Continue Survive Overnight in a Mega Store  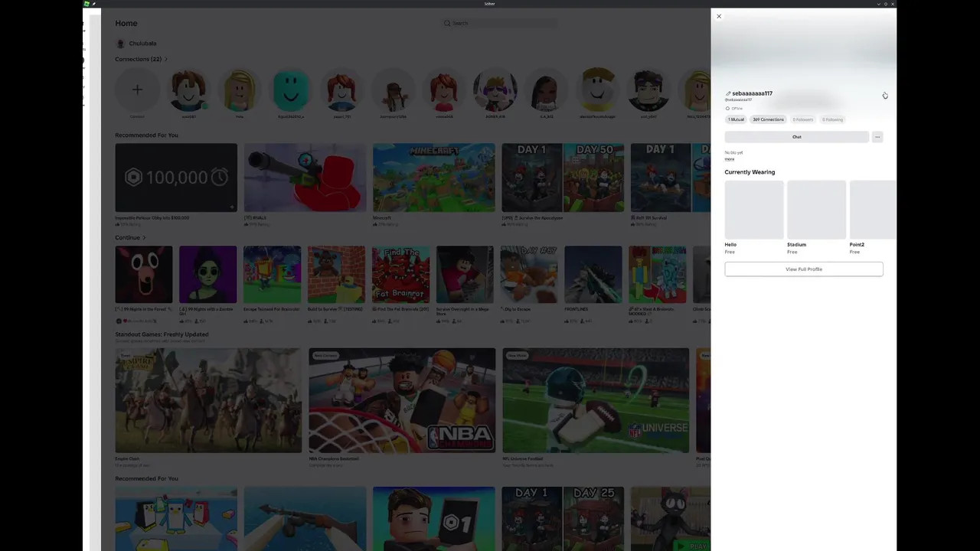click(465, 275)
